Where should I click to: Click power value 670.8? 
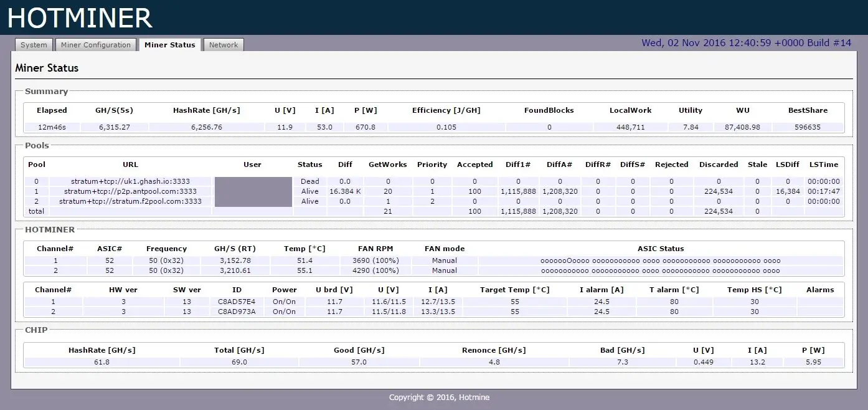365,127
